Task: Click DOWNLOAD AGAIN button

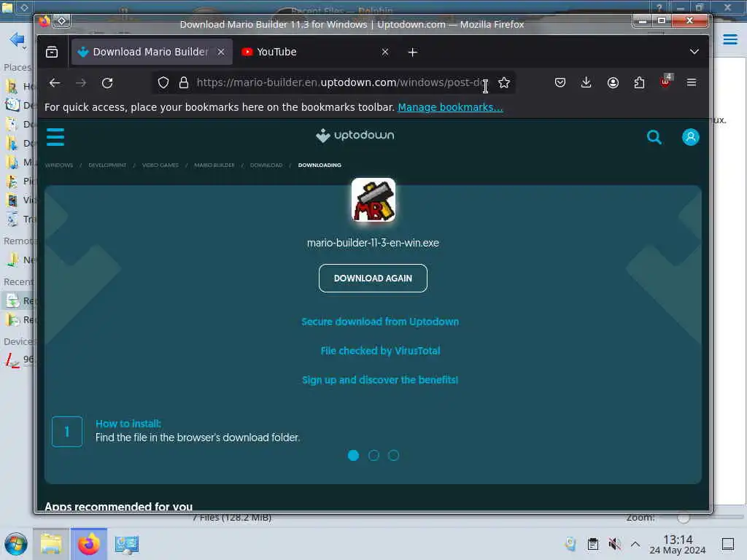Action: pyautogui.click(x=373, y=278)
